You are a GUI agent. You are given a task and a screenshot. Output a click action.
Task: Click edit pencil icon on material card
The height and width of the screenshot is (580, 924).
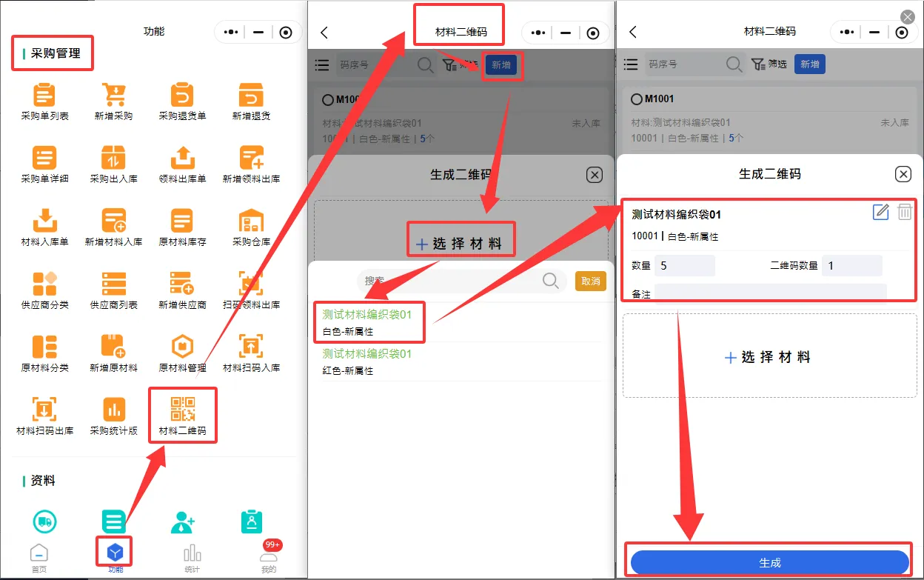click(880, 213)
